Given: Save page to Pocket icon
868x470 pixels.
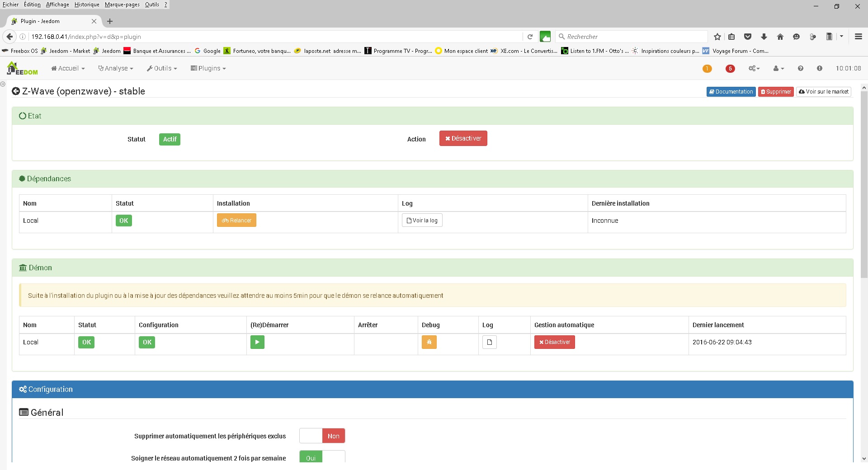Looking at the screenshot, I should click(748, 37).
